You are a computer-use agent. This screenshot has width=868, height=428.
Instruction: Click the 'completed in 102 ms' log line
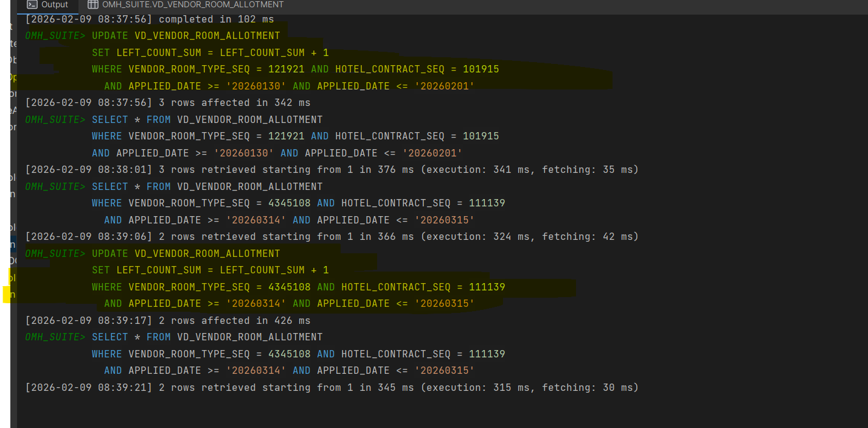216,19
